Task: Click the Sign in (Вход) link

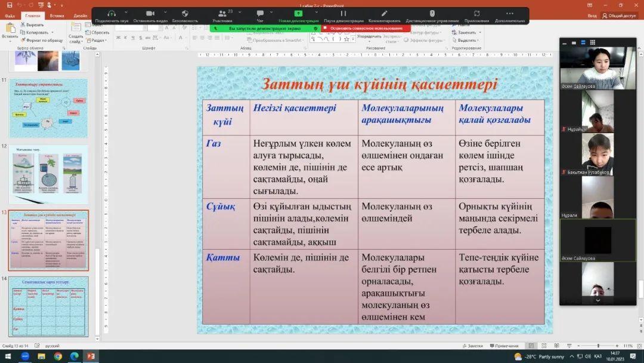Action: (x=592, y=16)
